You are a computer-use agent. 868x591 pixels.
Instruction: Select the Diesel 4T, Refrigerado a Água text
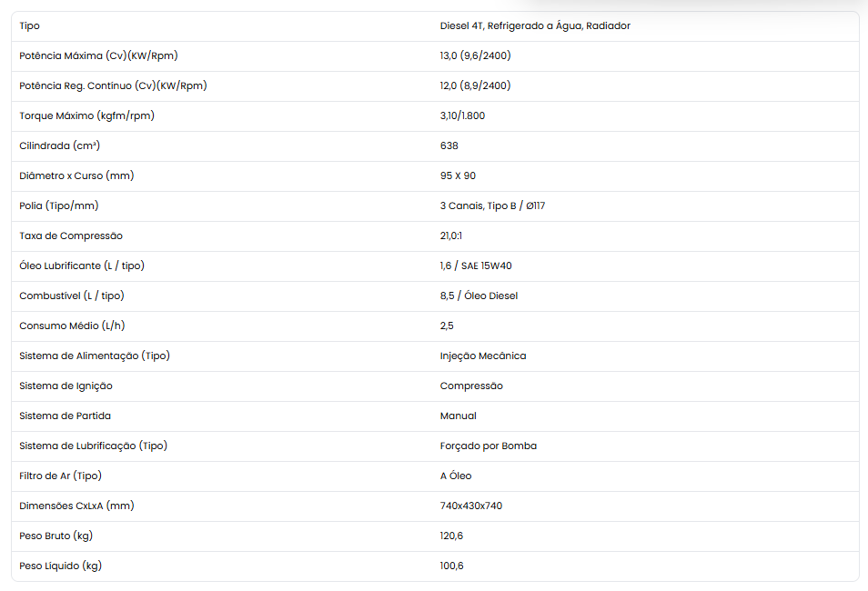pyautogui.click(x=511, y=26)
